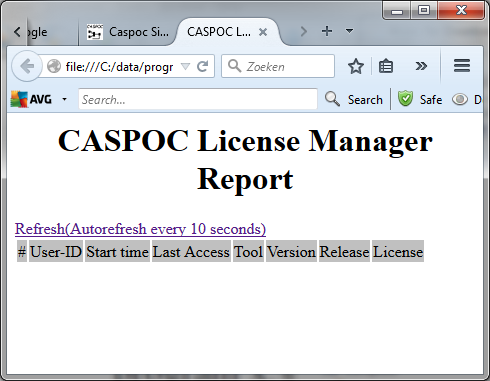
Task: Click the # column header
Action: tap(22, 251)
